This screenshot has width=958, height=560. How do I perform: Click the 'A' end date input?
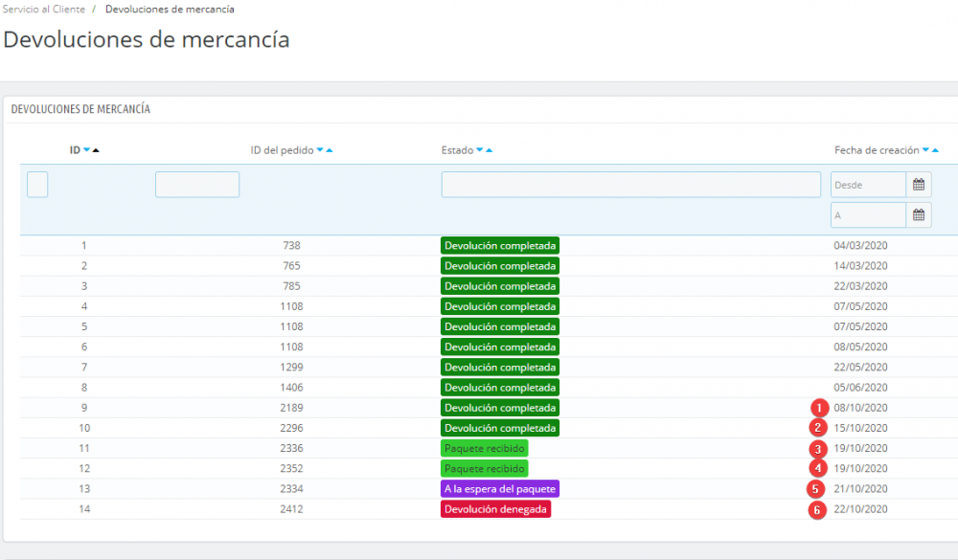tap(868, 215)
